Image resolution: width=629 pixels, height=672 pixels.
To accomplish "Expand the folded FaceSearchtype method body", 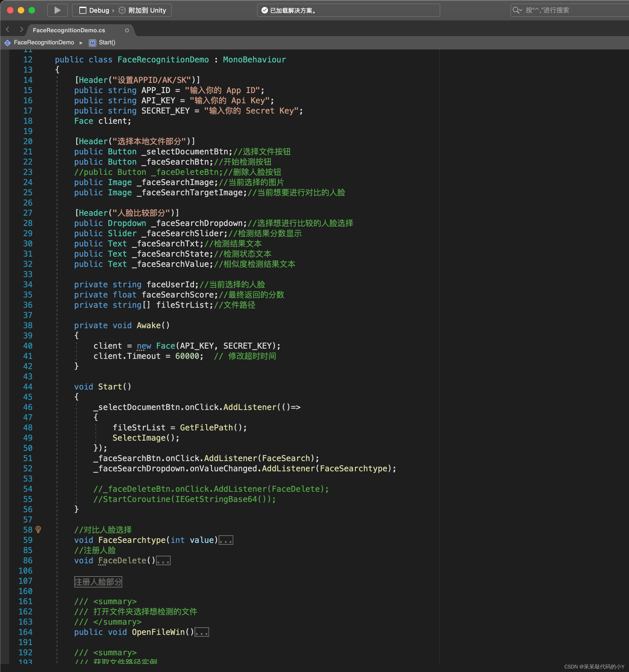I will [x=226, y=540].
